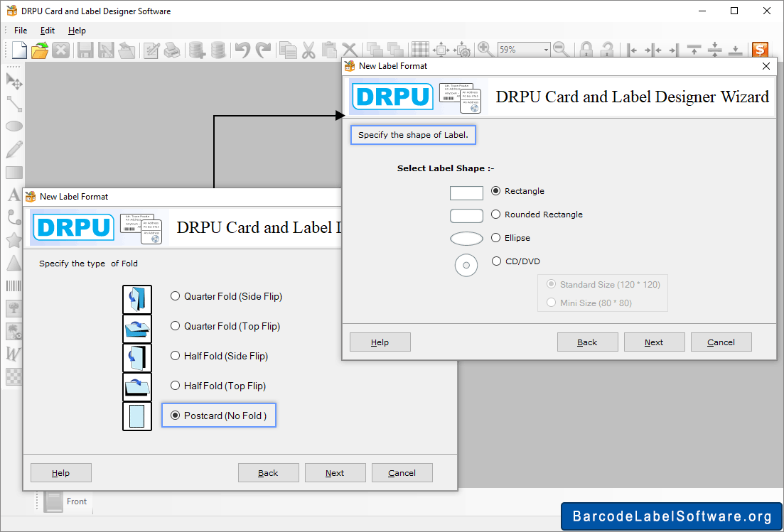The width and height of the screenshot is (784, 532).
Task: Select the Triangle shape tool
Action: point(14,263)
